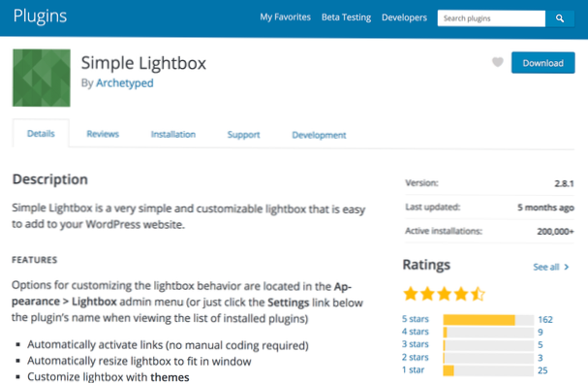Filter reviews by 5 stars
Viewport: 588px width, 384px height.
click(x=416, y=319)
